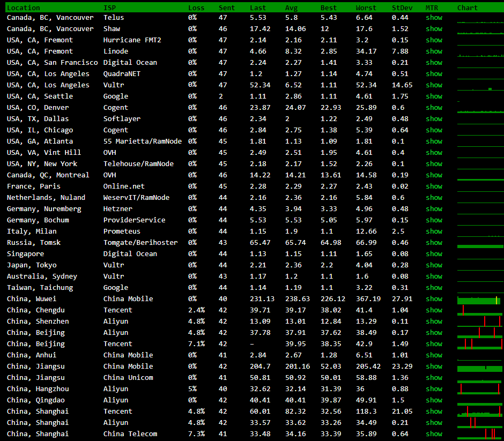504x441 pixels.
Task: Show MTR for Vultr Tokyo
Action: [434, 265]
